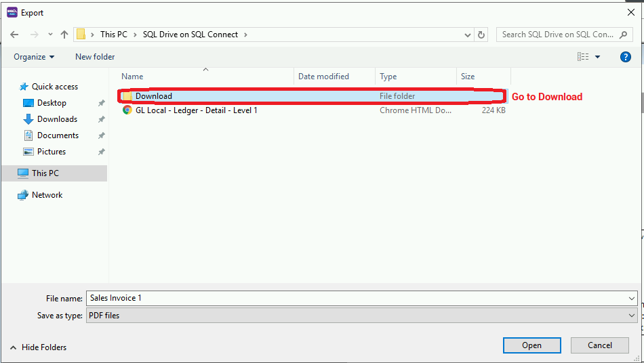The height and width of the screenshot is (363, 644).
Task: Click the Download folder's icon
Action: point(127,96)
